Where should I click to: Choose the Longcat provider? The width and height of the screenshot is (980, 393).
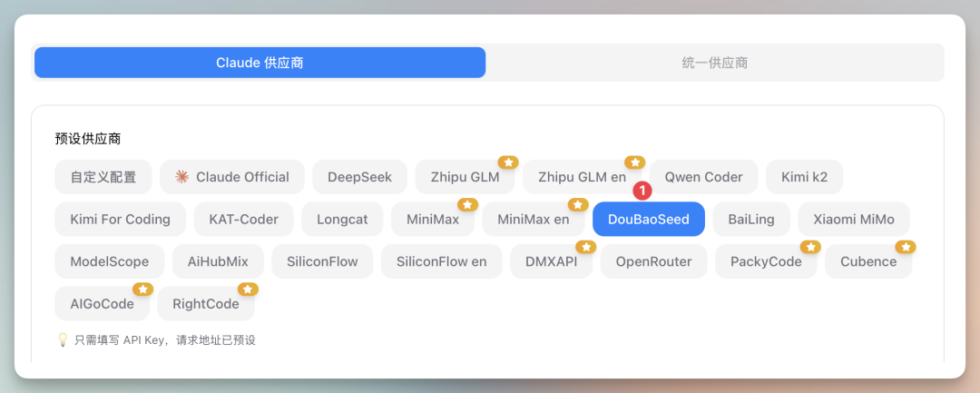(342, 220)
